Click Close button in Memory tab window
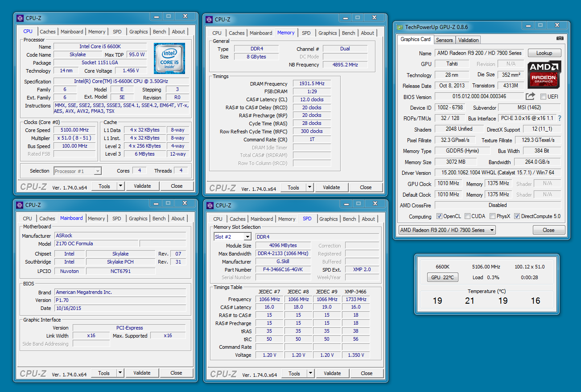The height and width of the screenshot is (392, 581). [366, 187]
